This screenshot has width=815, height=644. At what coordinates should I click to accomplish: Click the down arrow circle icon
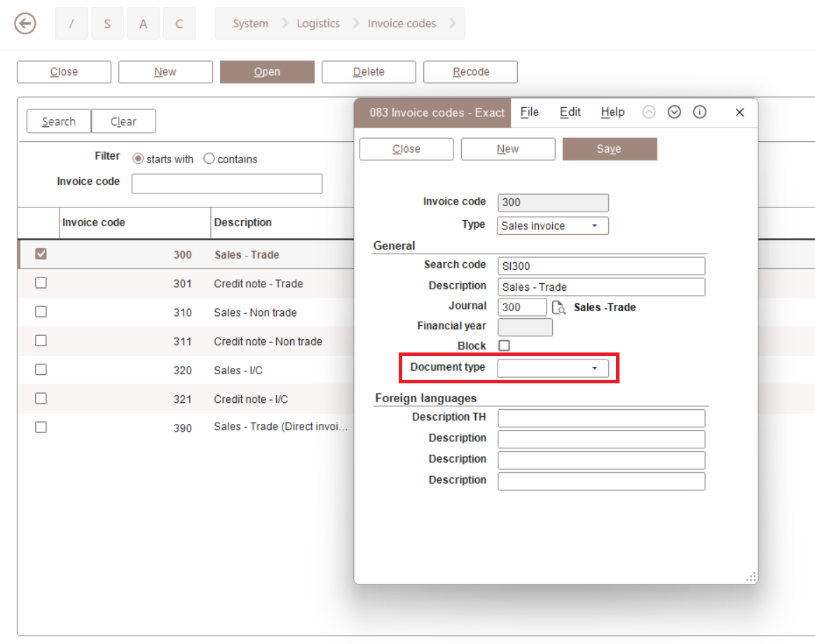[x=674, y=112]
